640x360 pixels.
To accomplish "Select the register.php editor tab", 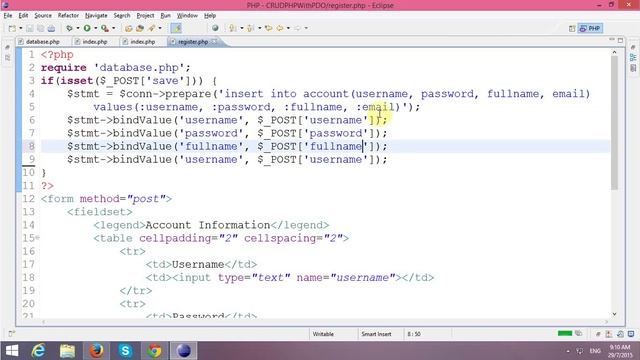I will pos(193,42).
